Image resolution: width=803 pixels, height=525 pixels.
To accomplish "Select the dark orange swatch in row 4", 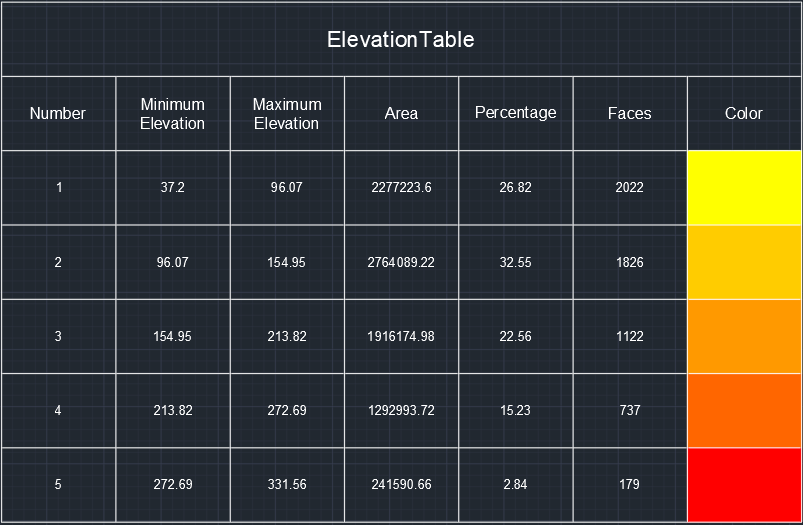I will coord(744,411).
